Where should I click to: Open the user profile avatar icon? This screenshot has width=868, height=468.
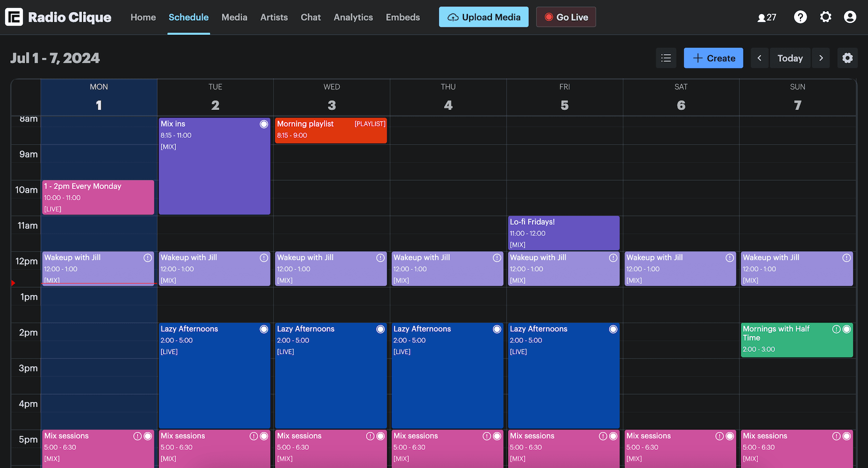(x=850, y=17)
